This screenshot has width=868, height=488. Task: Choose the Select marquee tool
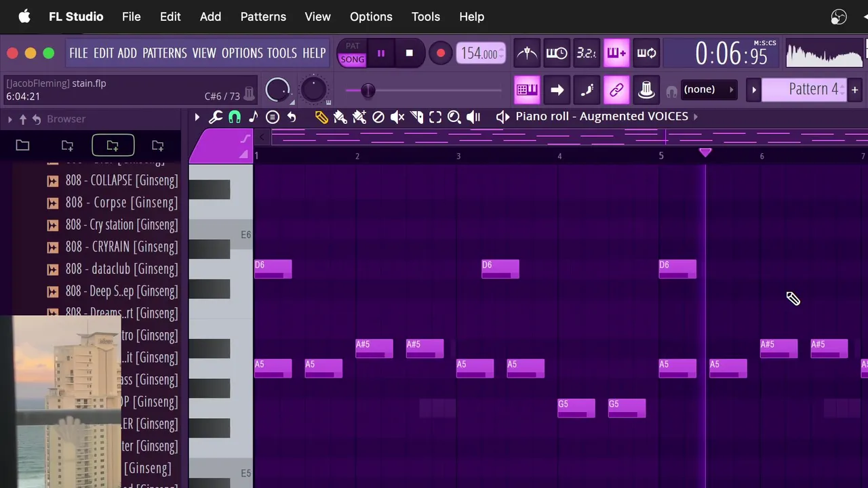coord(435,117)
